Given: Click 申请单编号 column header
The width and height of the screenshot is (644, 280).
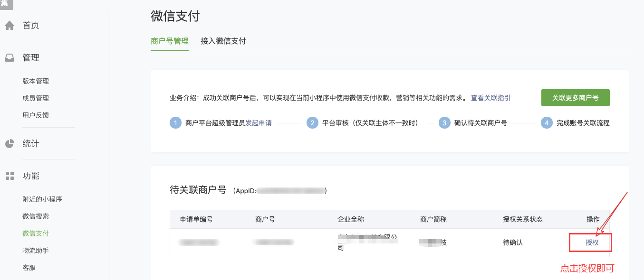Looking at the screenshot, I should 196,219.
